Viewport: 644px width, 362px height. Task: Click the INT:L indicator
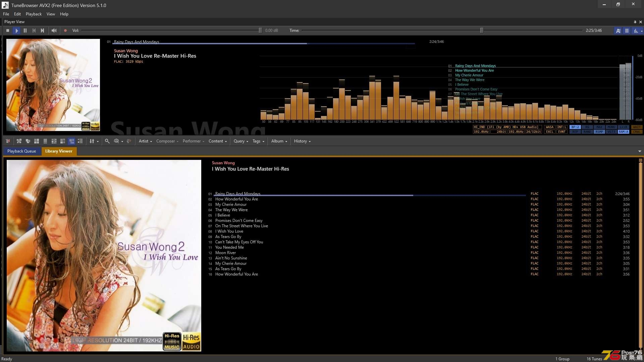562,127
